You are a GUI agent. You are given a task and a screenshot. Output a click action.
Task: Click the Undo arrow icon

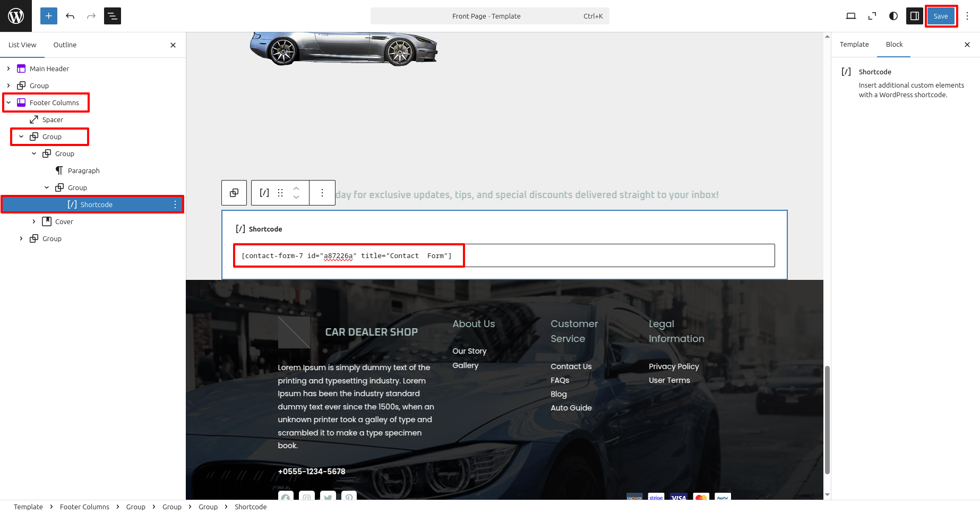(70, 16)
